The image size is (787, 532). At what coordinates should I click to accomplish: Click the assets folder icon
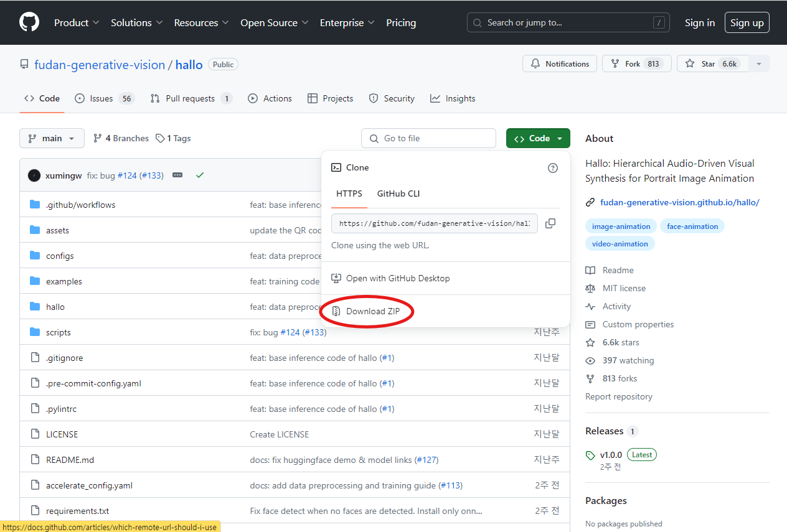point(35,230)
